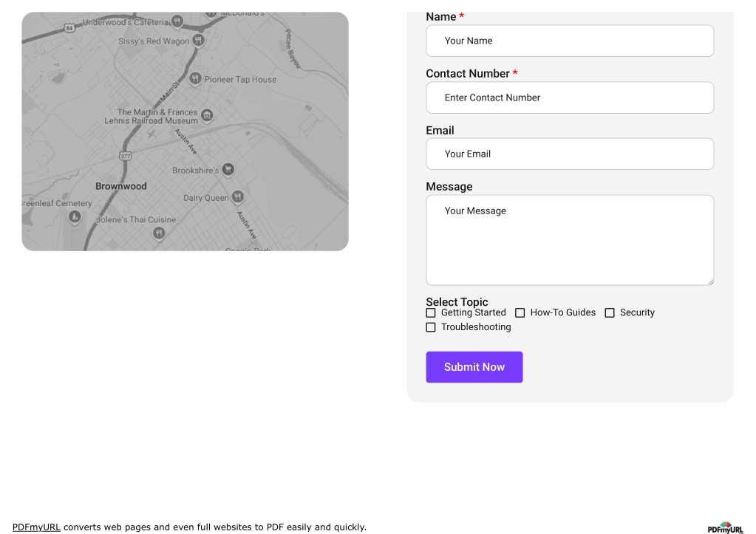
Task: Click Brookshire's shopping cart pin
Action: point(228,169)
